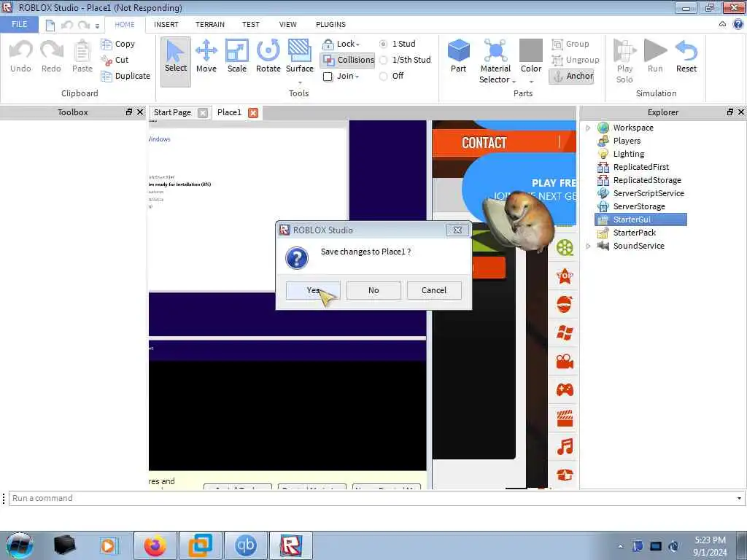Toggle the Anchor button
The height and width of the screenshot is (560, 747).
click(x=572, y=76)
